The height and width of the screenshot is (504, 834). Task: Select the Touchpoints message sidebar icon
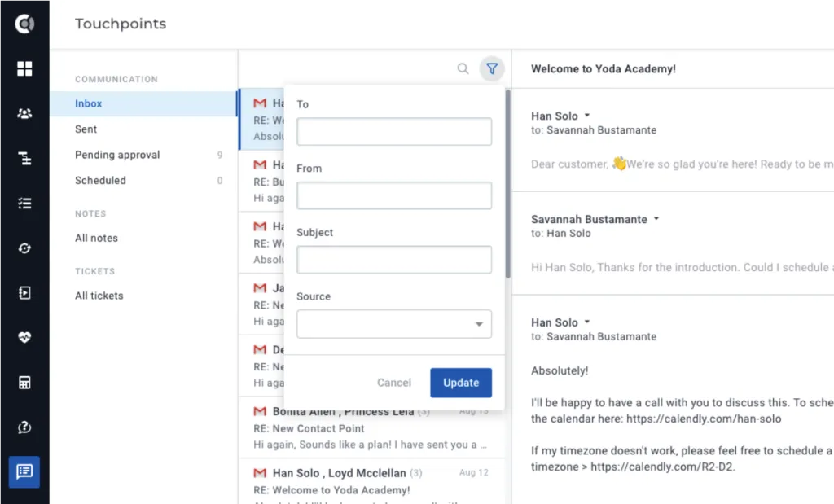tap(24, 471)
